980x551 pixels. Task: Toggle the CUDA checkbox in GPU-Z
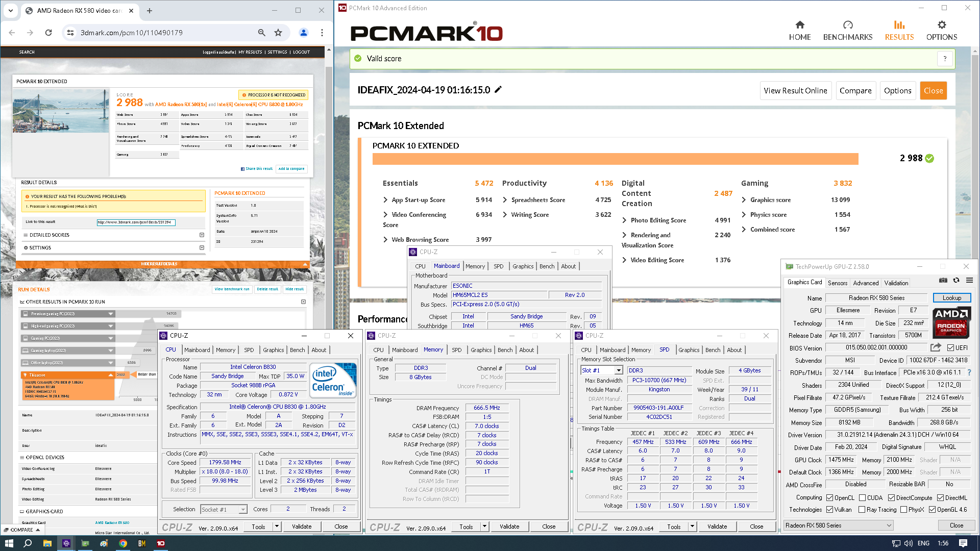coord(862,498)
